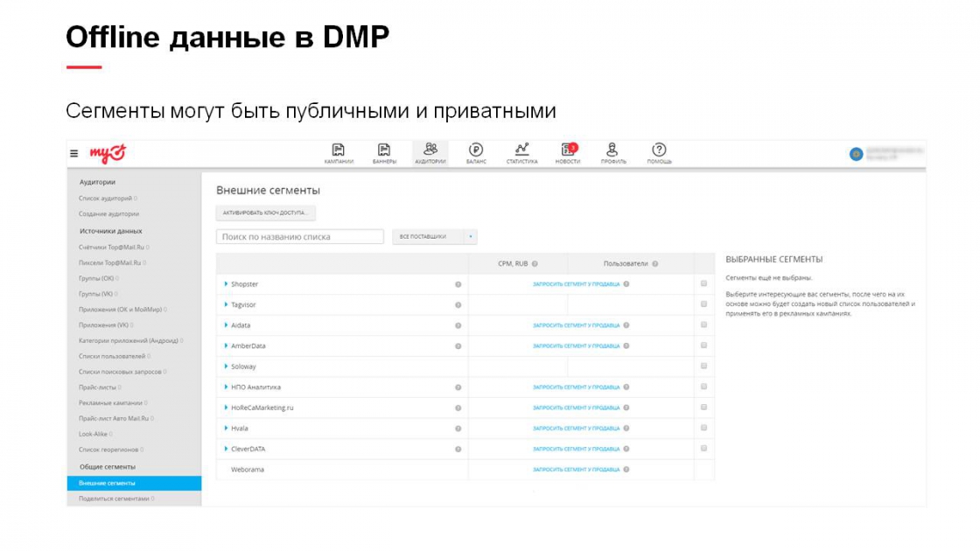Image resolution: width=980 pixels, height=551 pixels.
Task: Click Запросить сегмент у продавца for CleverDATA
Action: tap(577, 450)
